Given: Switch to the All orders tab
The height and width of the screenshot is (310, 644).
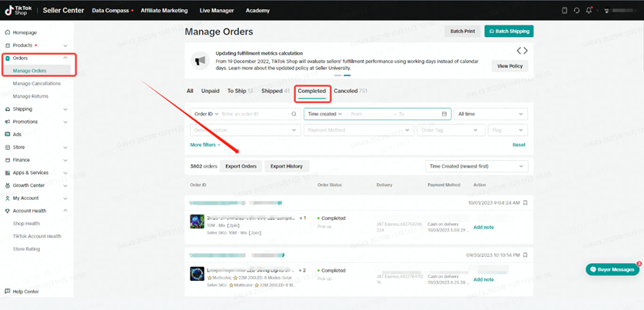Looking at the screenshot, I should click(190, 91).
